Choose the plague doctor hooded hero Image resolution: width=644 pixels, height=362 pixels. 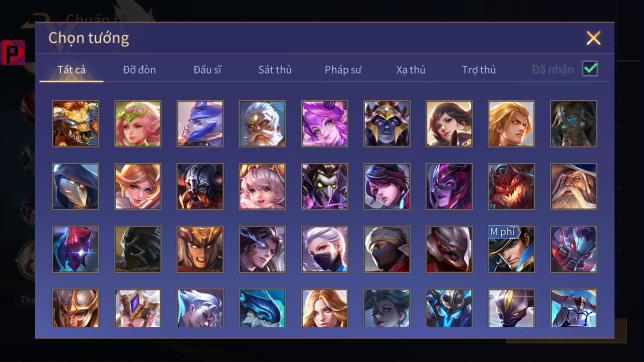[x=76, y=187]
